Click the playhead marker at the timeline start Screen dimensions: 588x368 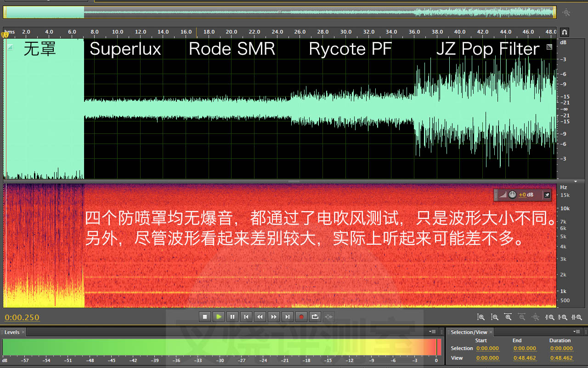6,35
